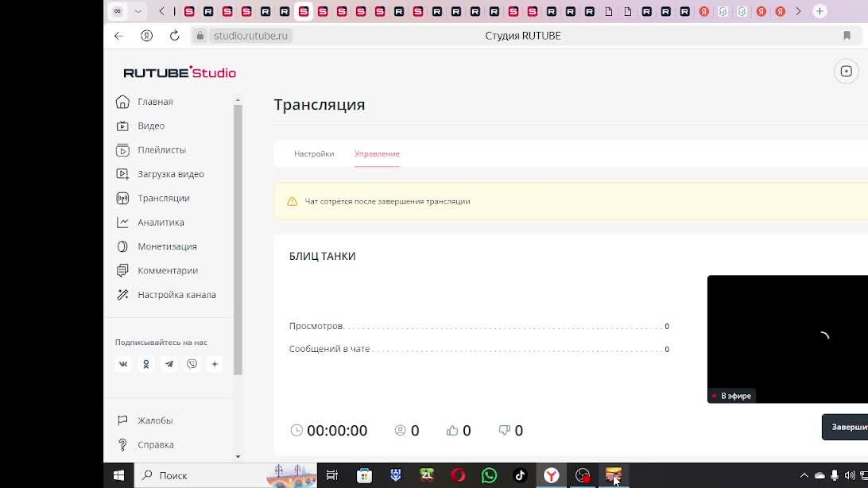This screenshot has height=488, width=868.
Task: Switch to the Настройки tab
Action: 314,154
